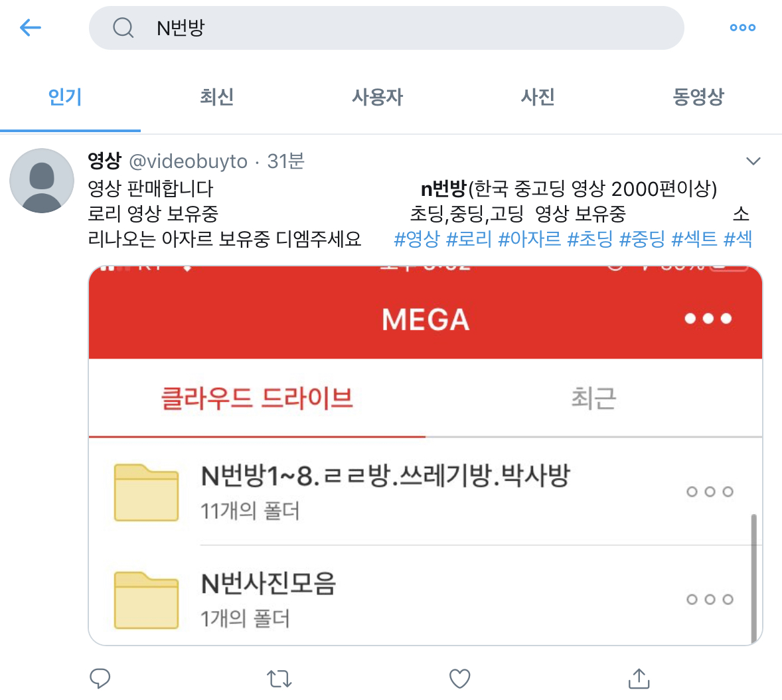Screen dimensions: 782x700
Task: Click the reply speech bubble icon
Action: tap(100, 679)
